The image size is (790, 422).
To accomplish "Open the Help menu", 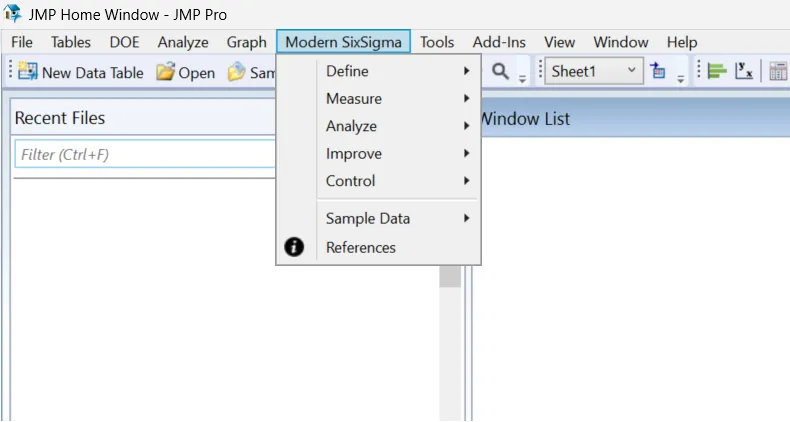I will (682, 42).
